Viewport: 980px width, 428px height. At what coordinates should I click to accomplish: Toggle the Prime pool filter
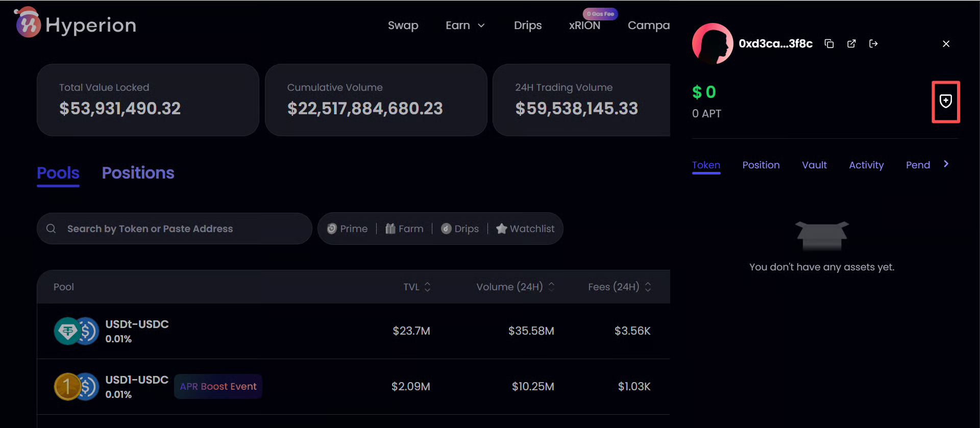click(x=347, y=229)
